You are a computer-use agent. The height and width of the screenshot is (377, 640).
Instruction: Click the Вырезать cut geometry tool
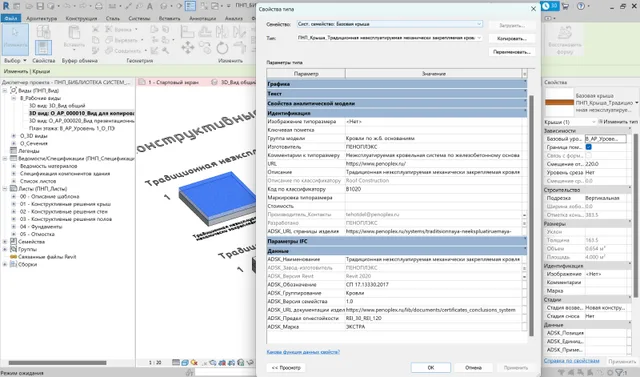tap(124, 40)
